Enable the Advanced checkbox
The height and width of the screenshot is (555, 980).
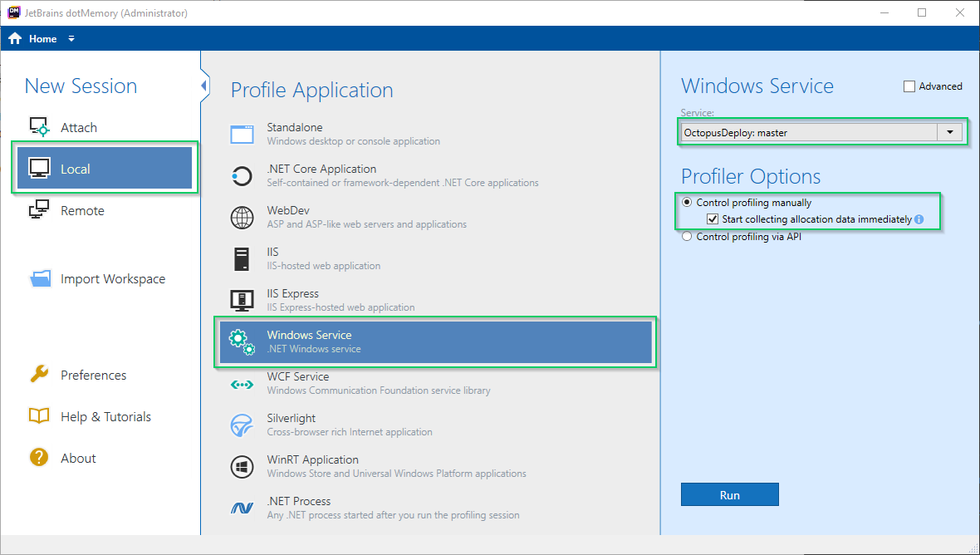(909, 86)
